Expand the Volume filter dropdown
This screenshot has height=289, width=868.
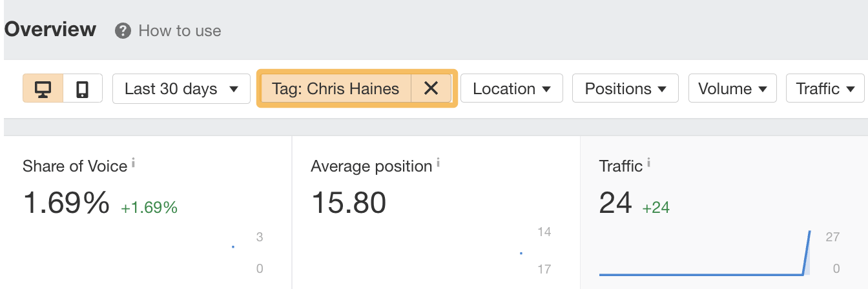(732, 88)
